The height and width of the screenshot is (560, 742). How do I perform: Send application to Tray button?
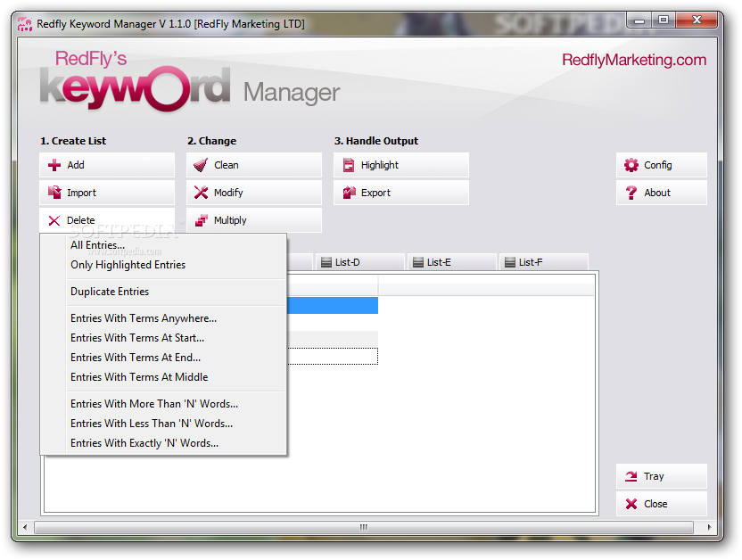(662, 476)
